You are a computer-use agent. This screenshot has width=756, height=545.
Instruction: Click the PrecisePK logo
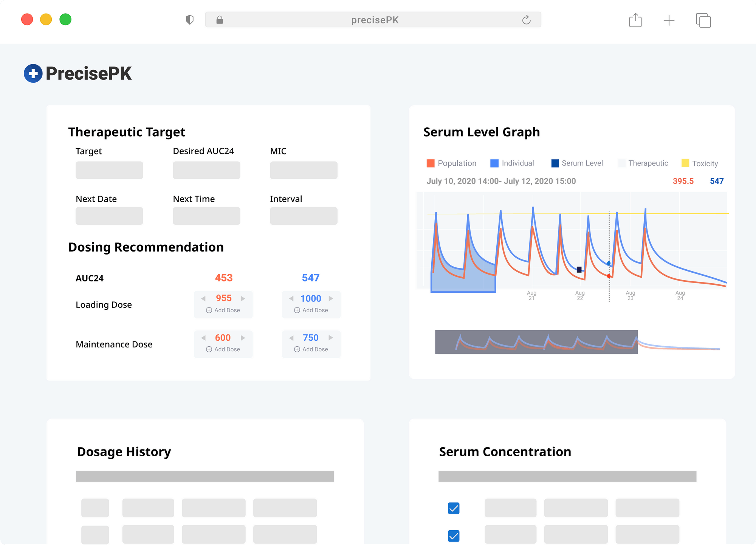pyautogui.click(x=77, y=73)
